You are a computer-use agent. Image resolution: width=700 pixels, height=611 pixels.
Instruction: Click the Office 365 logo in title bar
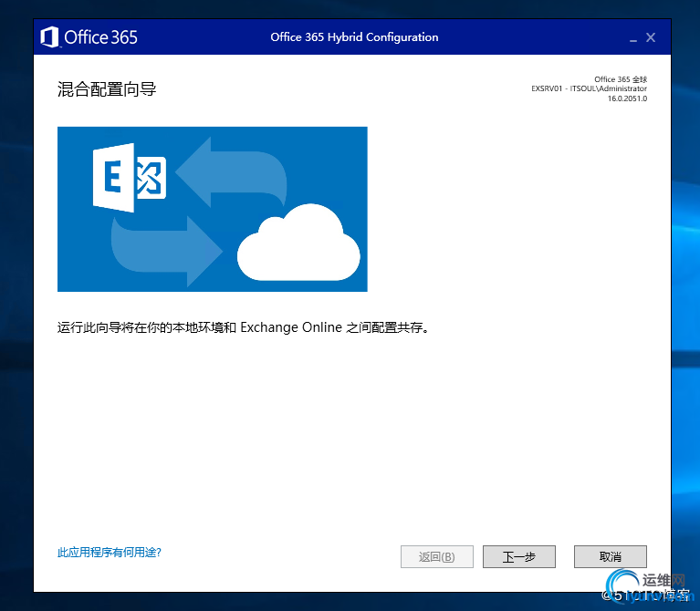(x=89, y=37)
